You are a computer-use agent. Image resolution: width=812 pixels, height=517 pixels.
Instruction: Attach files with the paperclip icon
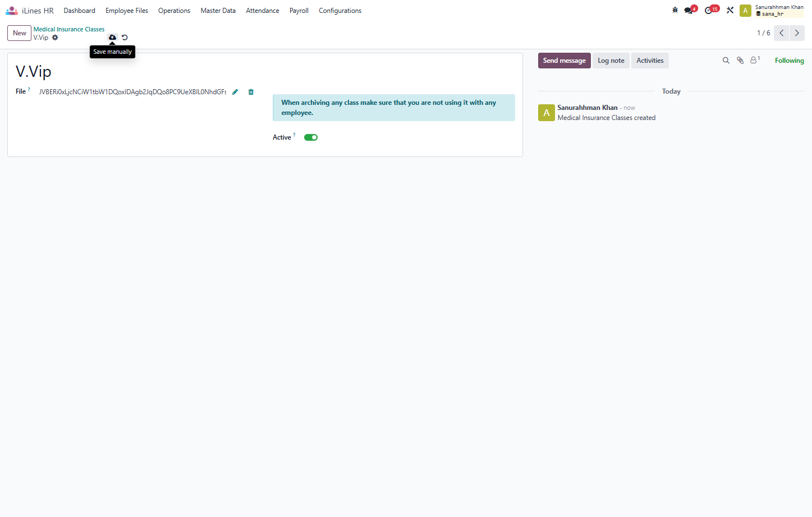pos(740,61)
